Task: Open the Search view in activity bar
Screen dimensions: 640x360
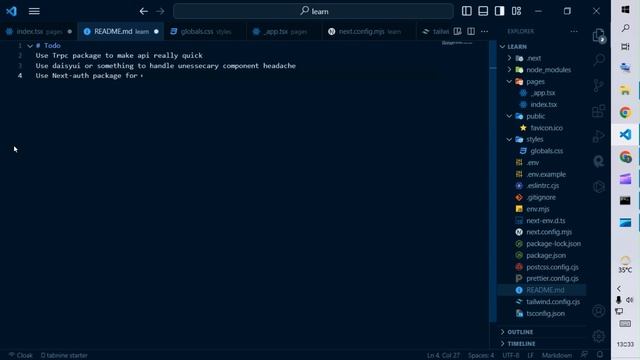Action: (x=599, y=60)
